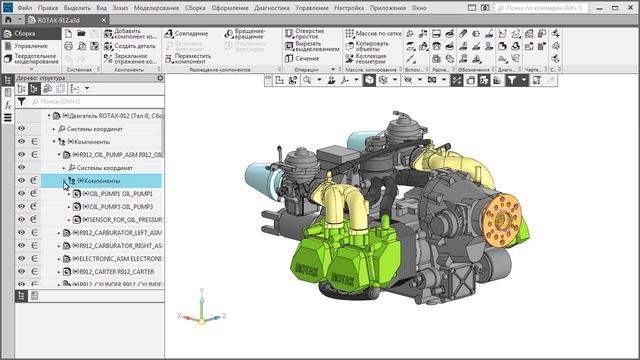Click Копировать объекты tool
The image size is (640, 360).
pyautogui.click(x=367, y=46)
